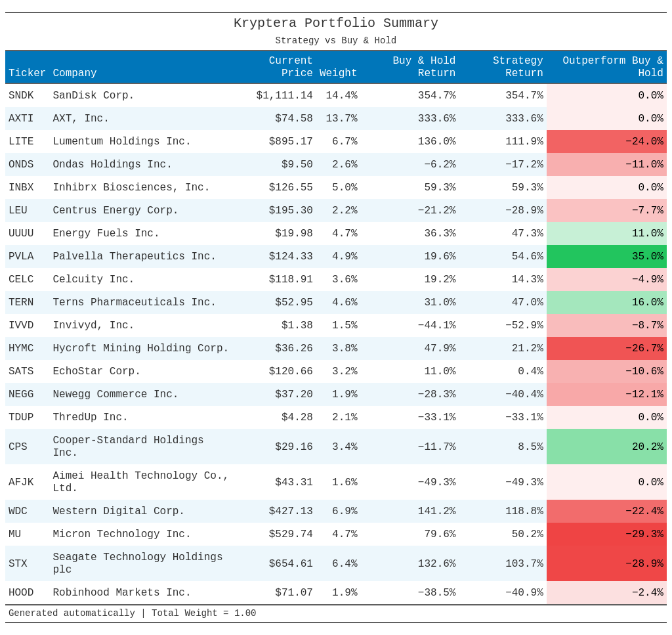The height and width of the screenshot is (635, 672).
Task: Click Terns Pharmaceuticals Inc. company name
Action: 134,302
